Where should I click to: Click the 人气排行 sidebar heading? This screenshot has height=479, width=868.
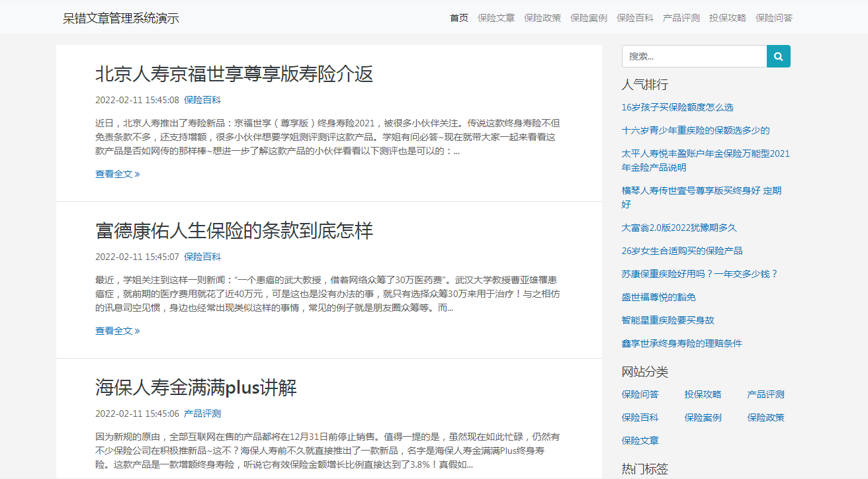(645, 85)
